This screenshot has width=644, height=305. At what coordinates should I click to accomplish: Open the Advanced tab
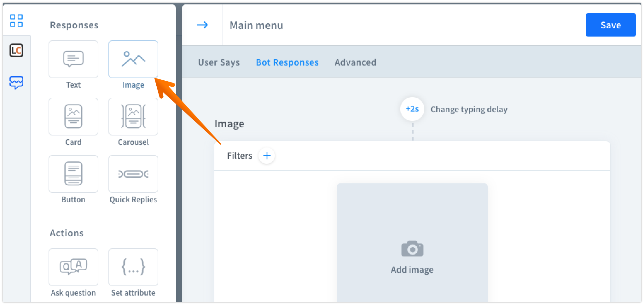click(355, 62)
